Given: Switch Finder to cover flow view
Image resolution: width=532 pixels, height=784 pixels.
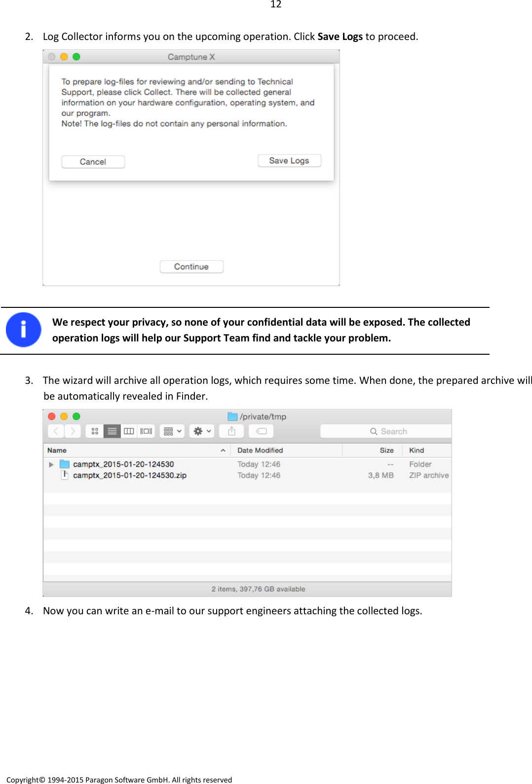Looking at the screenshot, I should 146,431.
